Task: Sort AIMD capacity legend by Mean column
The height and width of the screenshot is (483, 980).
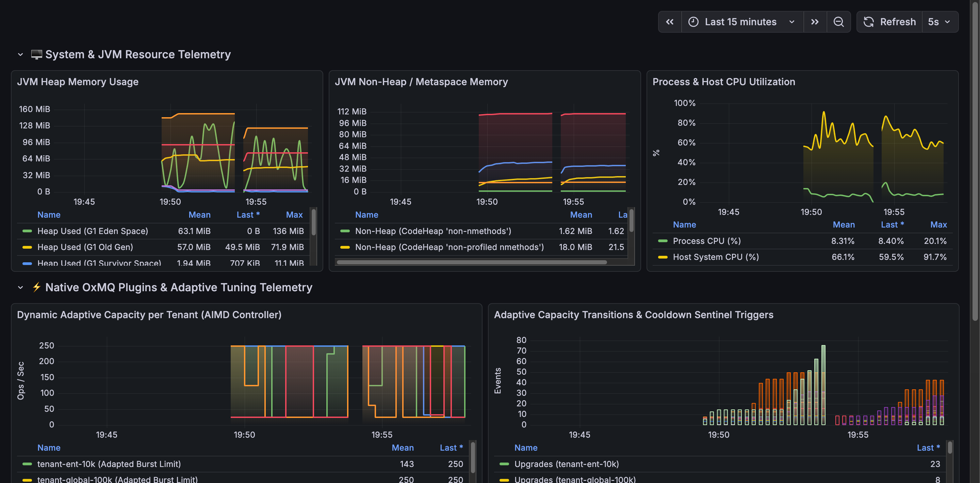Action: point(403,448)
